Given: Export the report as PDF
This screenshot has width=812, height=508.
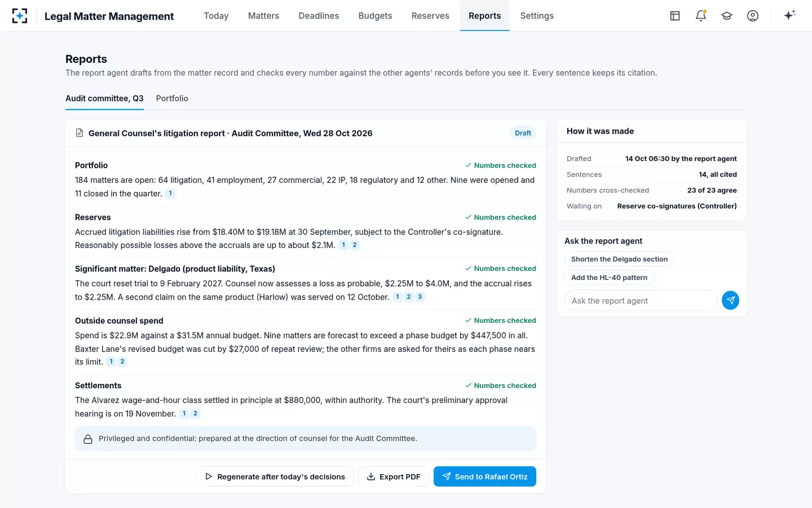Looking at the screenshot, I should [x=394, y=476].
